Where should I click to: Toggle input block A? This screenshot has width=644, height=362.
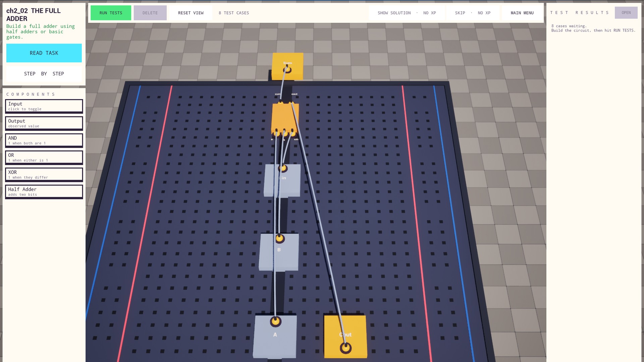[x=275, y=336]
